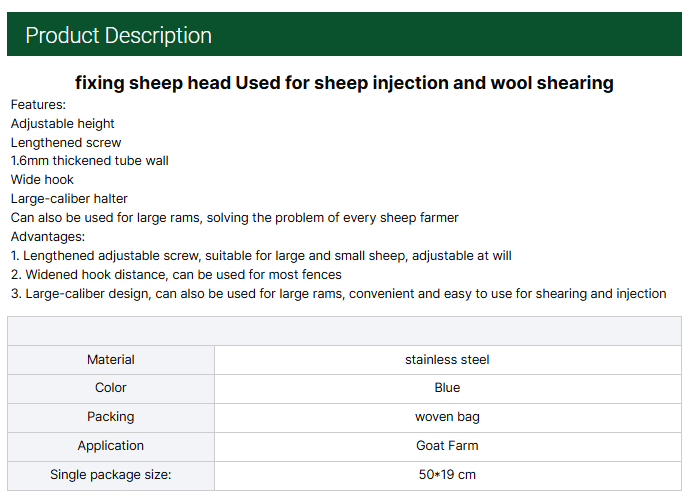Click the Goat Farm value cell

pos(447,446)
